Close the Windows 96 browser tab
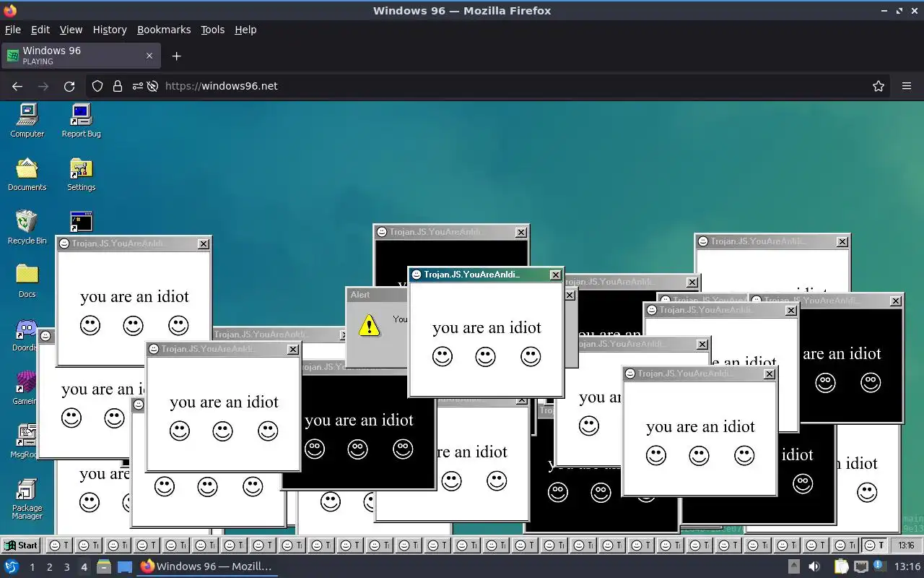 click(x=149, y=56)
